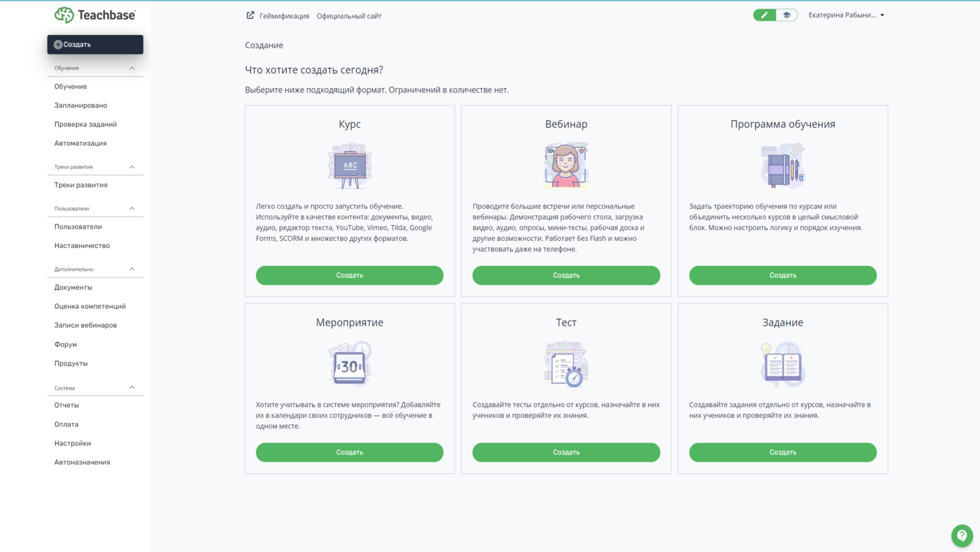This screenshot has width=980, height=552.
Task: Open the Пользователи menu item
Action: [x=78, y=227]
